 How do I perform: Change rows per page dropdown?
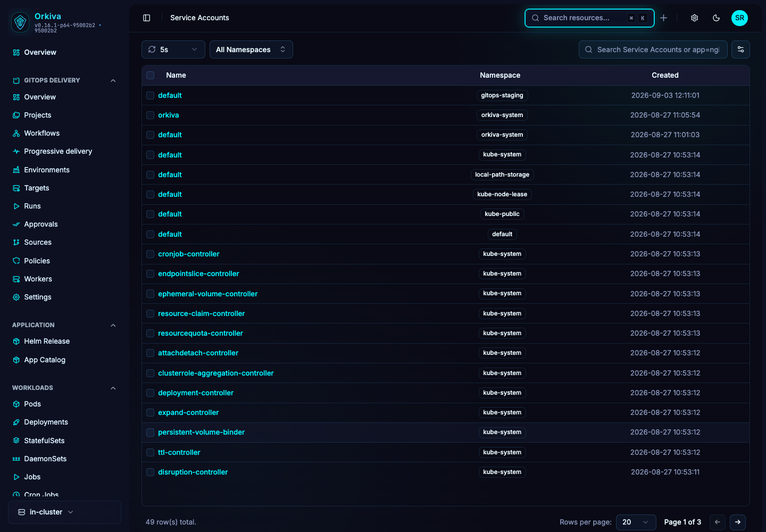coord(636,522)
